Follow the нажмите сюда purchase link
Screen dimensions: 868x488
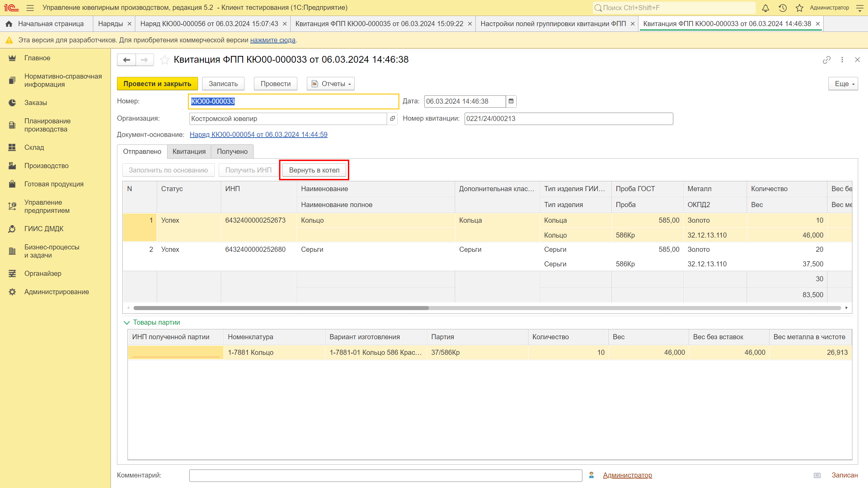(273, 40)
